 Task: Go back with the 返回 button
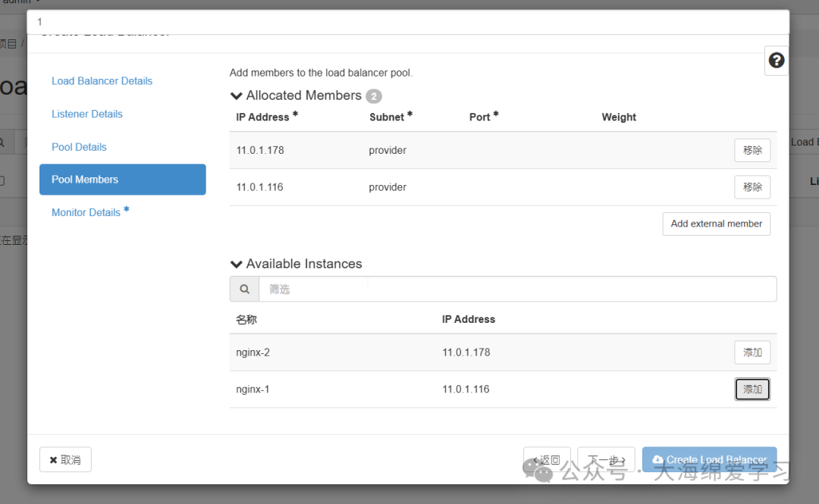[x=546, y=460]
